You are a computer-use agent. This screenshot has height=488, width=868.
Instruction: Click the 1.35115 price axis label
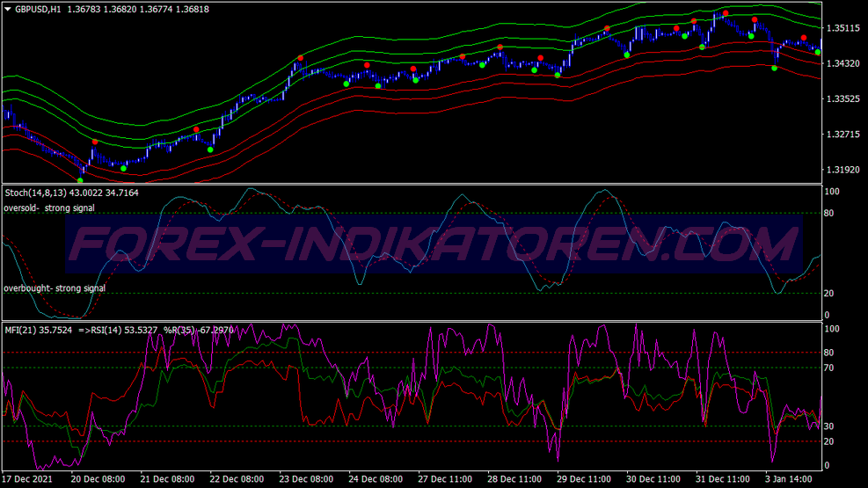[842, 28]
